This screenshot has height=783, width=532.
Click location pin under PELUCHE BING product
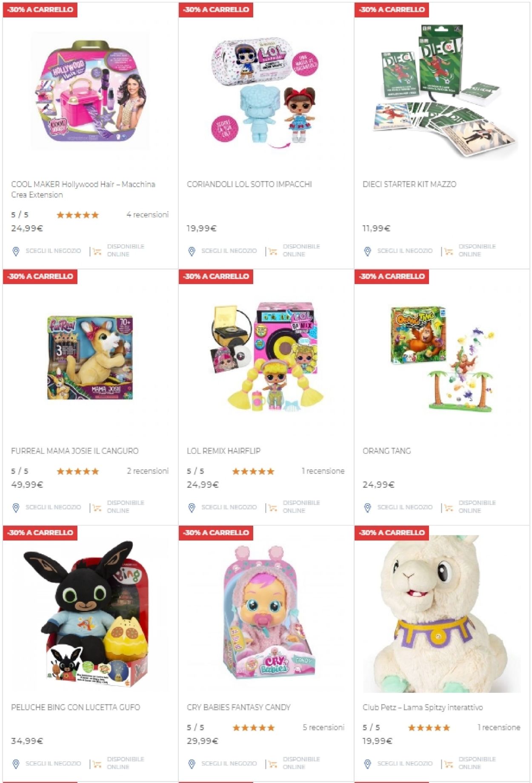click(16, 764)
